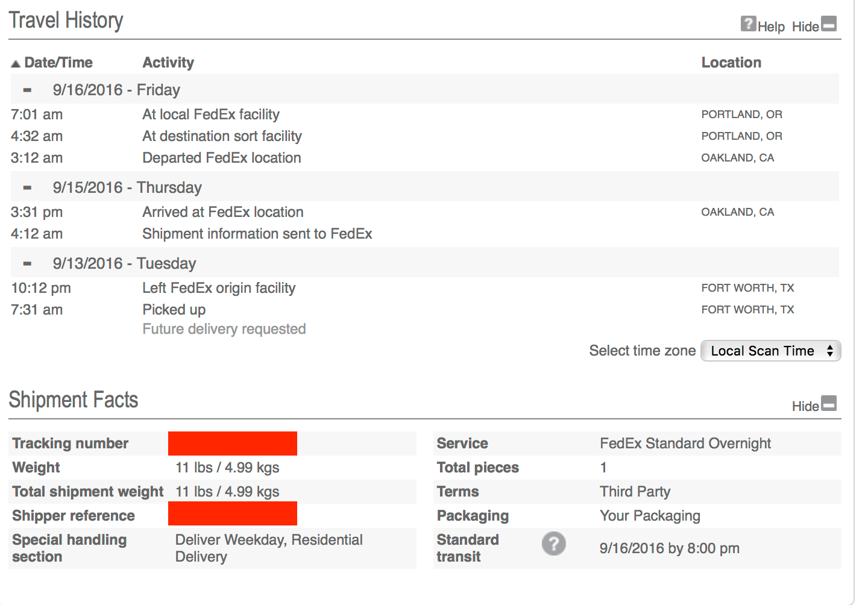Click PORTLAND, OR in the 4:32 am row
This screenshot has width=868, height=605.
[742, 136]
